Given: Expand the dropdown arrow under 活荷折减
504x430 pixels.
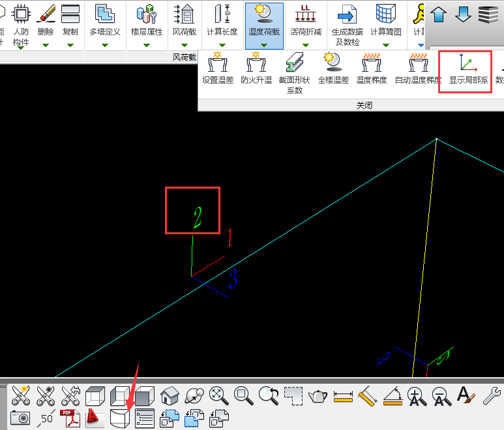Looking at the screenshot, I should pyautogui.click(x=306, y=45).
